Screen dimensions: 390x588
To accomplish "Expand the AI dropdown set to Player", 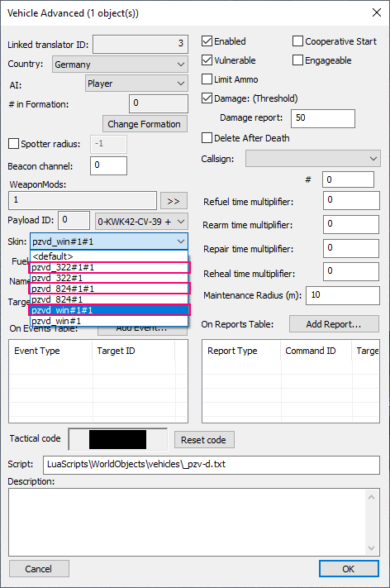I will tap(136, 84).
